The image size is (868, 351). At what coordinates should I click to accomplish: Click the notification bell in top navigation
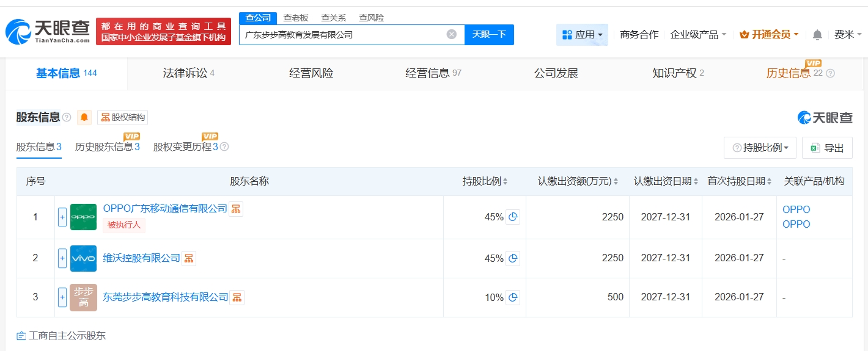coord(817,35)
